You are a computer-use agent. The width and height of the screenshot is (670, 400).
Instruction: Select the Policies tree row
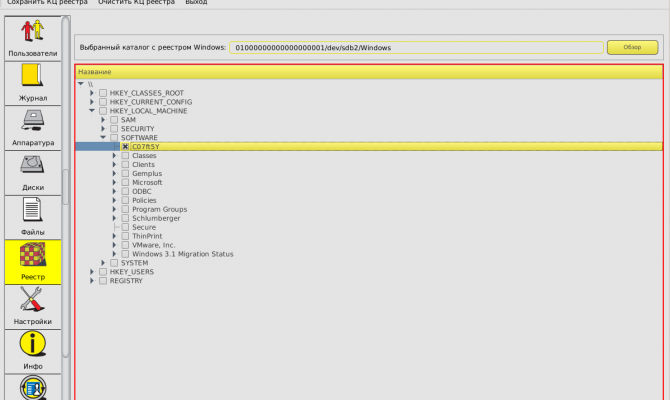pyautogui.click(x=369, y=200)
